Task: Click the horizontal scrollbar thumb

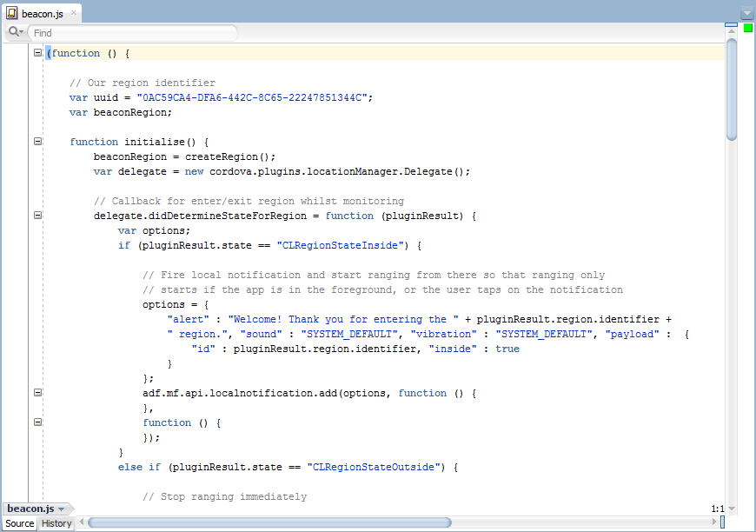Action: [269, 522]
